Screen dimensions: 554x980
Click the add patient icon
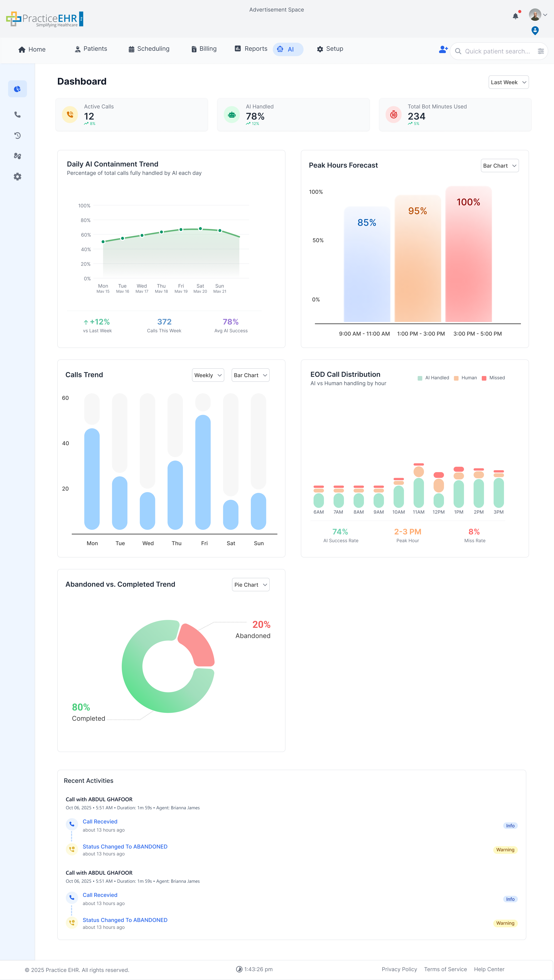(x=443, y=49)
